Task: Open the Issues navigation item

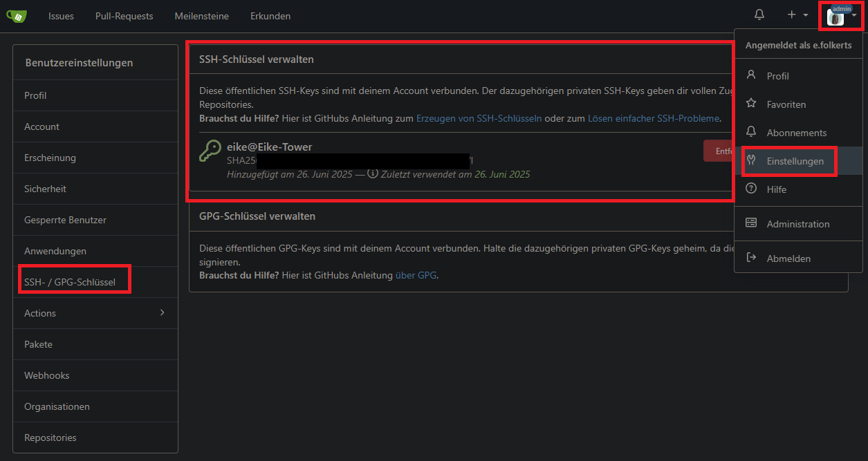Action: [x=61, y=16]
